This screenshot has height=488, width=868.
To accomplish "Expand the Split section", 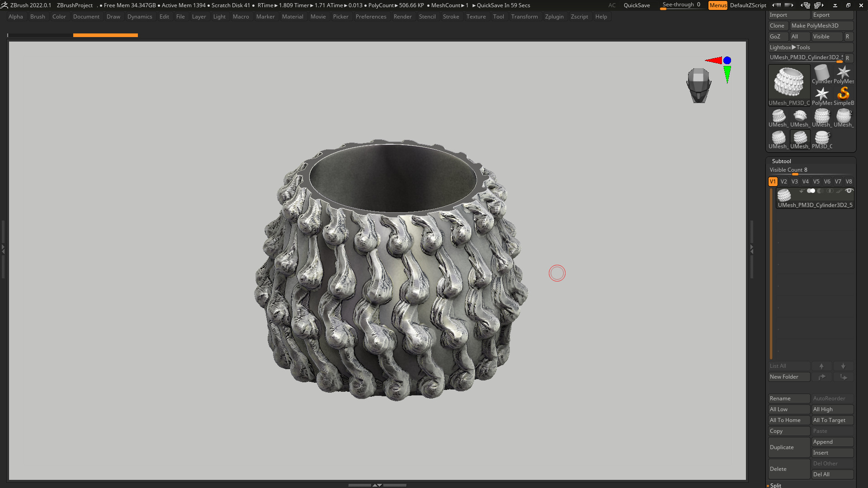I will pyautogui.click(x=775, y=485).
